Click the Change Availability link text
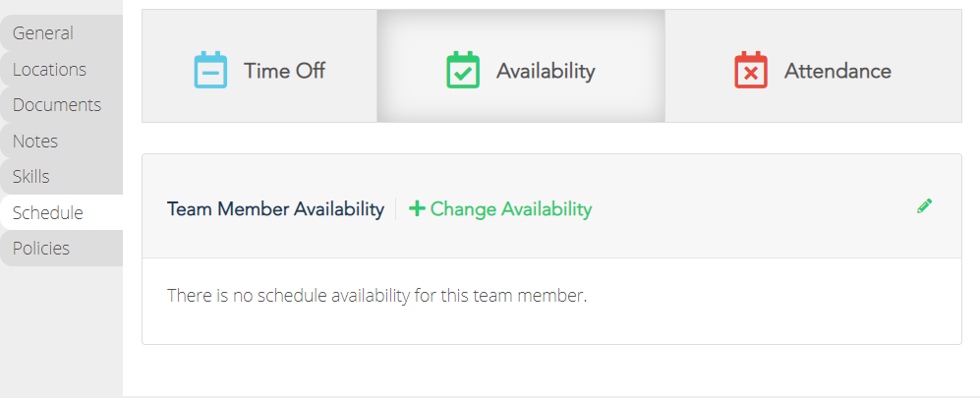 pyautogui.click(x=510, y=209)
